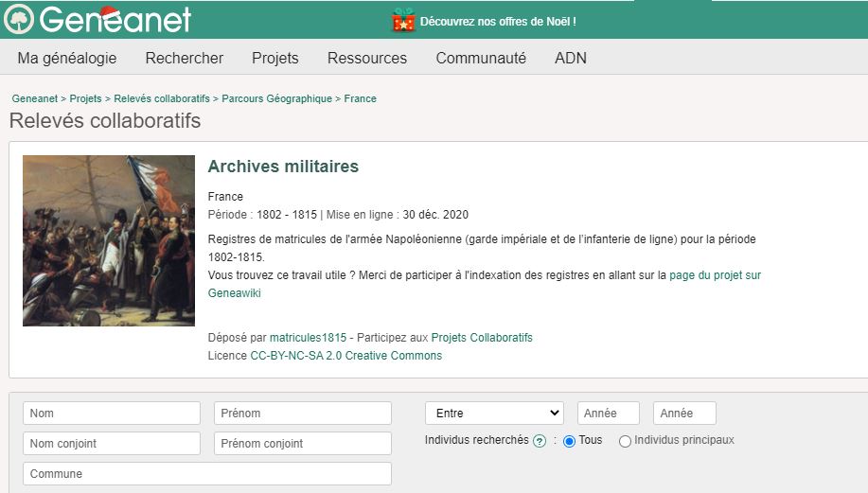Select the Individus principaux radio button
This screenshot has width=868, height=493.
625,441
